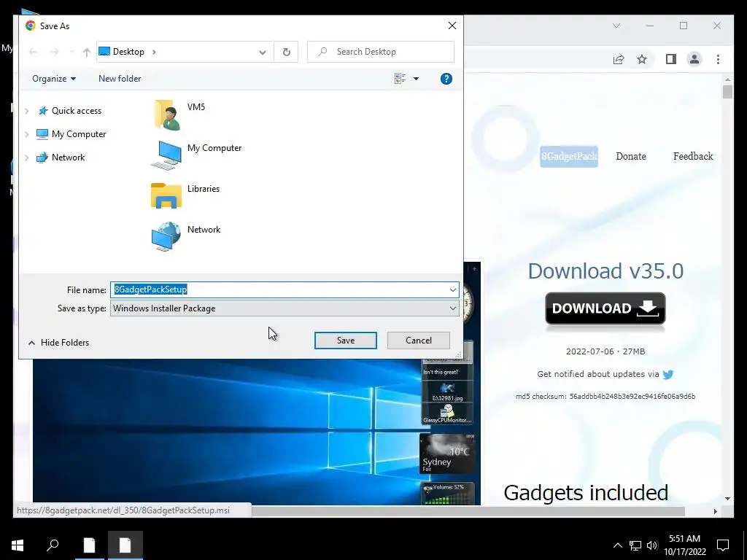Image resolution: width=747 pixels, height=560 pixels.
Task: Select the My Computer item in file list
Action: pyautogui.click(x=196, y=155)
